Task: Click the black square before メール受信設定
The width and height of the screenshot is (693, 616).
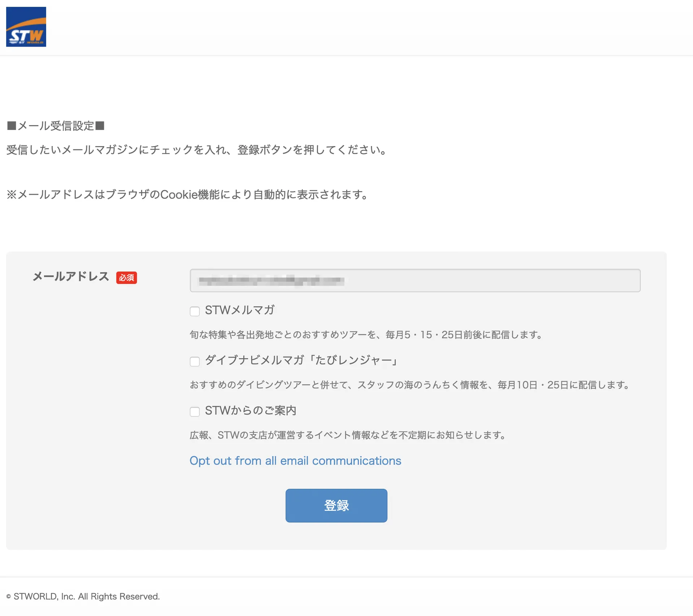Action: [x=12, y=126]
